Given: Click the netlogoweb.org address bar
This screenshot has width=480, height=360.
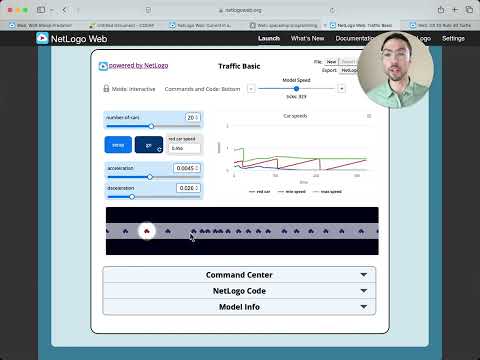Looking at the screenshot, I should pyautogui.click(x=240, y=10).
